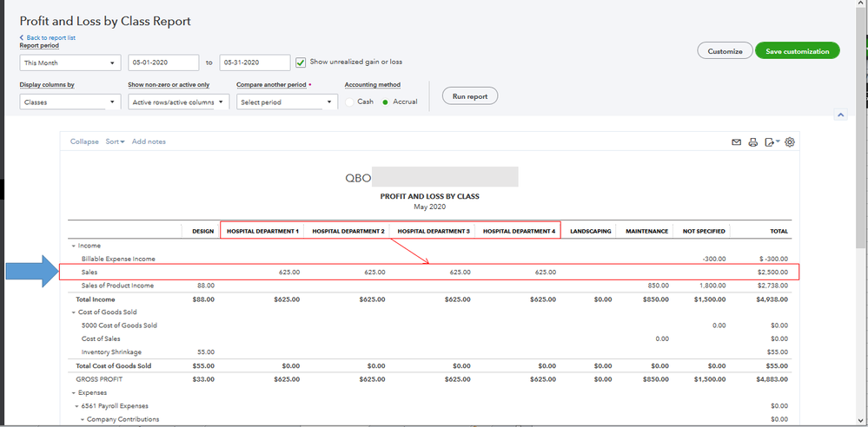
Task: Click Save customization button
Action: (797, 51)
